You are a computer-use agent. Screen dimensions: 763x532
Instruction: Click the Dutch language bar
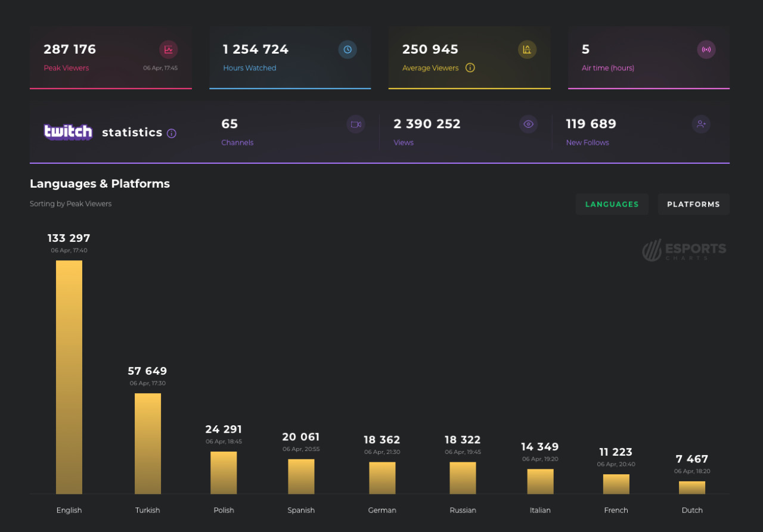point(692,488)
